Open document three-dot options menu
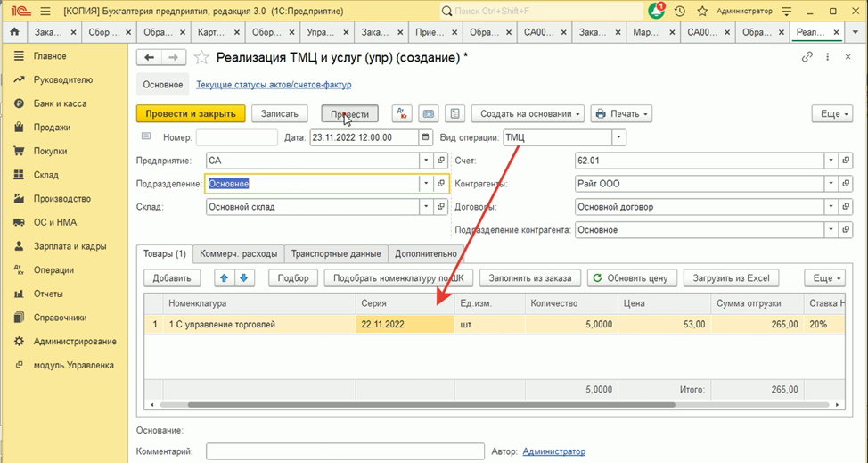Screen dimensions: 868x463 828,57
